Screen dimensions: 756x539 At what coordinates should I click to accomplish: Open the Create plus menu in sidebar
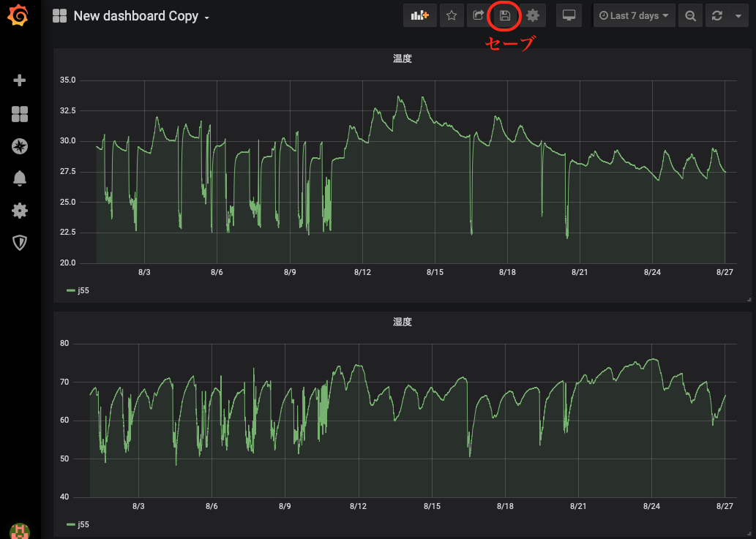coord(20,80)
